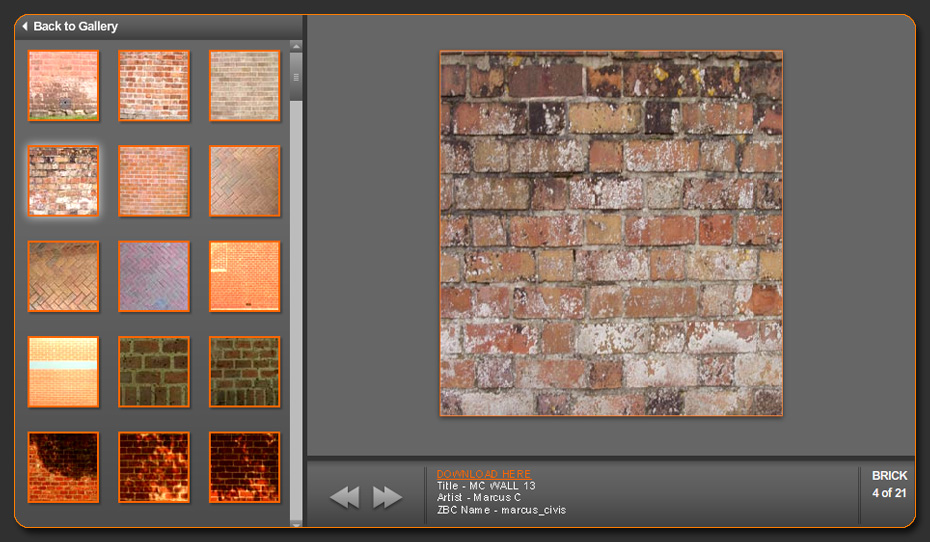Select the first brick thumbnail with a vent
Viewport: 930px width, 542px height.
tap(64, 86)
